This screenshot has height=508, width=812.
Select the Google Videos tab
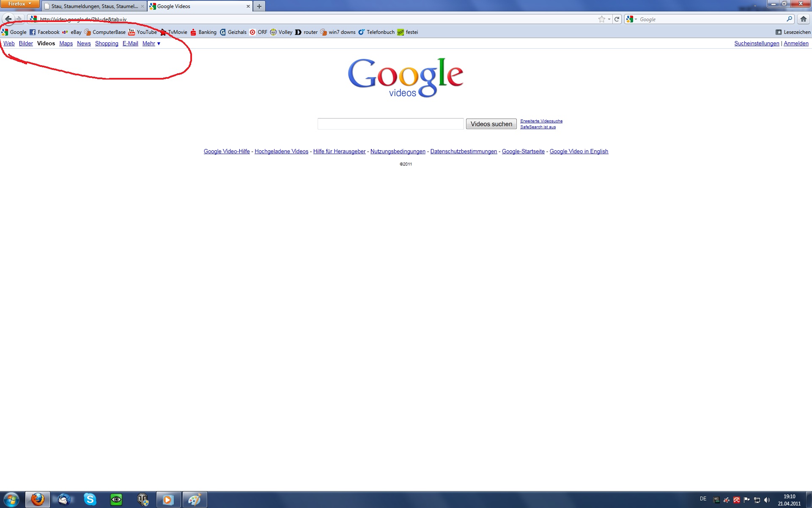pyautogui.click(x=200, y=6)
